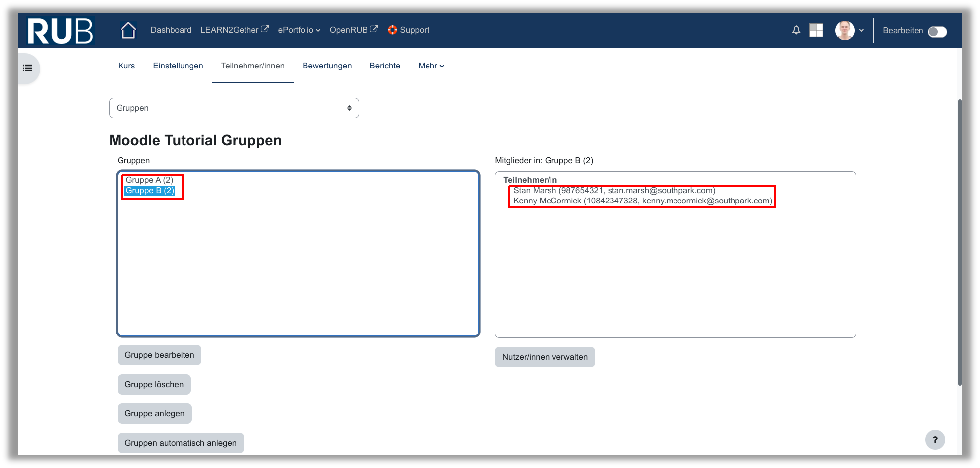This screenshot has width=980, height=468.
Task: Click Nutzer/innen verwalten button
Action: (545, 357)
